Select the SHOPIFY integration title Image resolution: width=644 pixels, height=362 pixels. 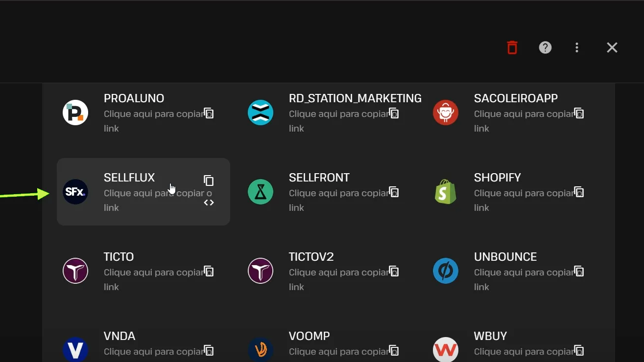coord(498,178)
